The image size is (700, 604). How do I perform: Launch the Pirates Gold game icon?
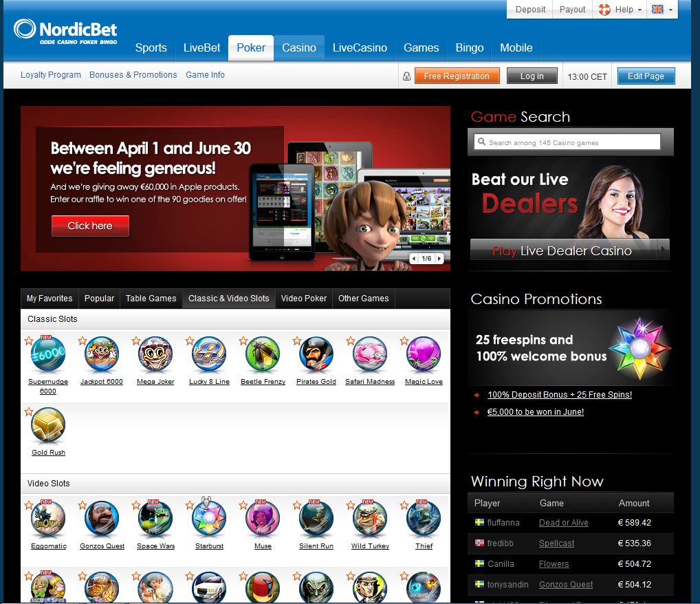point(316,354)
